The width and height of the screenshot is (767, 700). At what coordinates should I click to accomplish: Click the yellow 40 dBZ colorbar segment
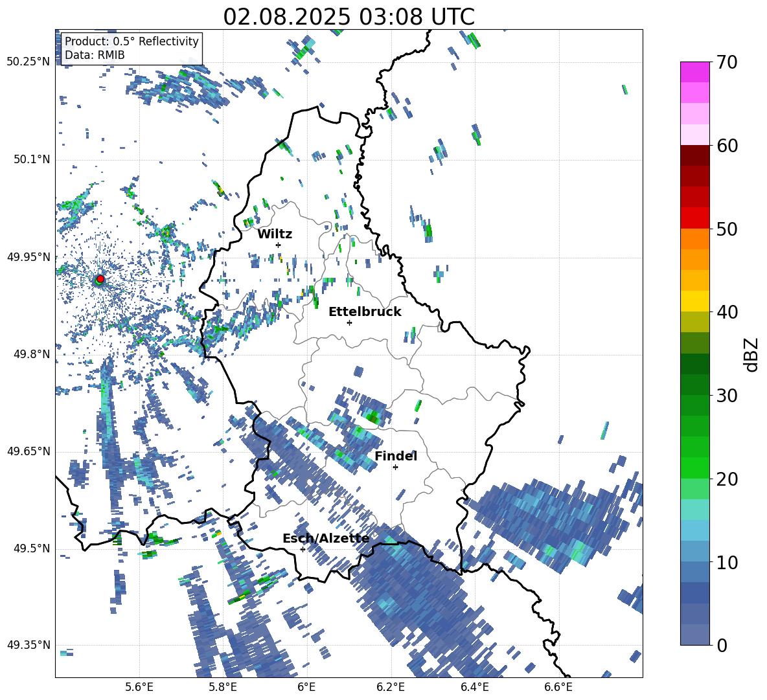click(694, 301)
